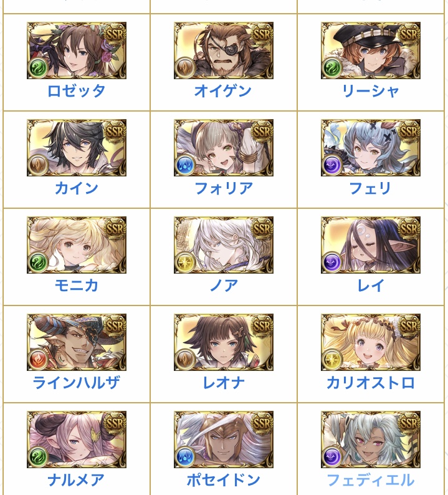The image size is (448, 495).
Task: Click the light element icon on Noa's portrait
Action: pos(185,262)
